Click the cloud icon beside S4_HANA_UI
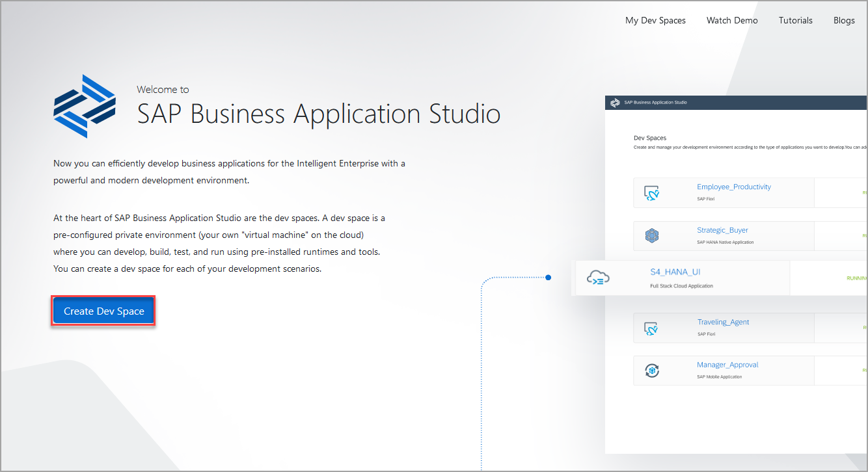868x472 pixels. 598,278
